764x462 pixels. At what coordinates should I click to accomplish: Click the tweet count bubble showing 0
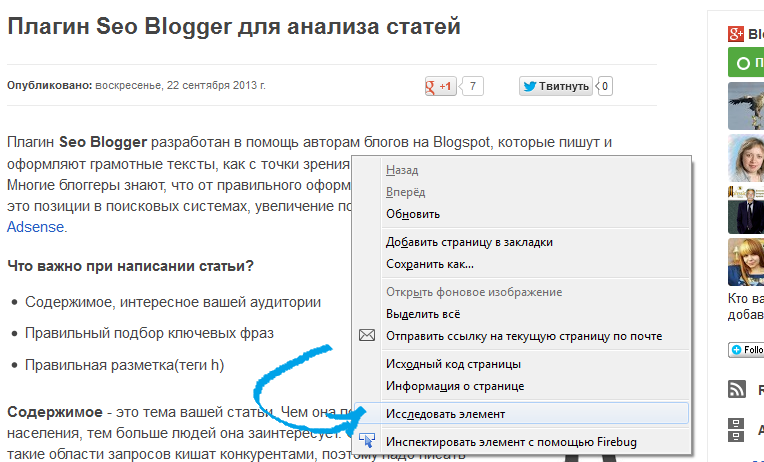[605, 86]
